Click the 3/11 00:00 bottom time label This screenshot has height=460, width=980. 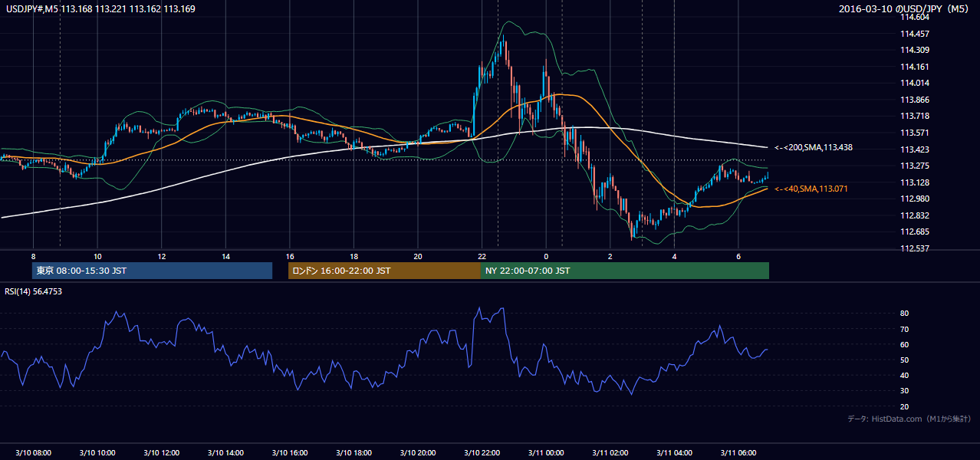[545, 453]
